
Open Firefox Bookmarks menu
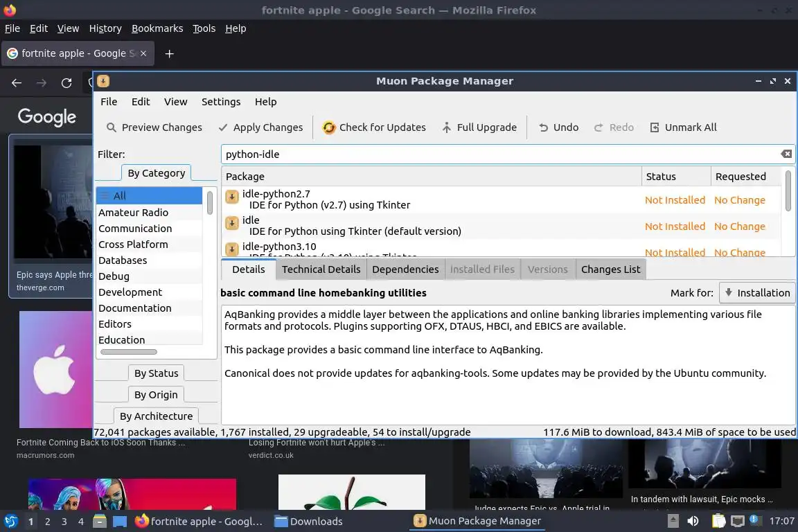coord(157,28)
